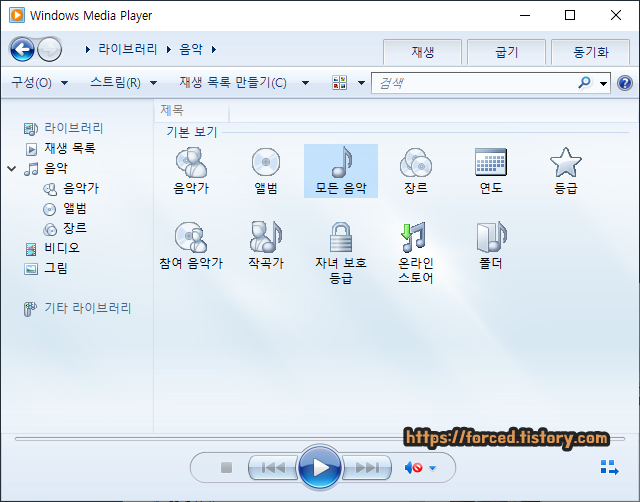Select 그림 in the navigation tree
This screenshot has height=502, width=640.
[x=46, y=268]
